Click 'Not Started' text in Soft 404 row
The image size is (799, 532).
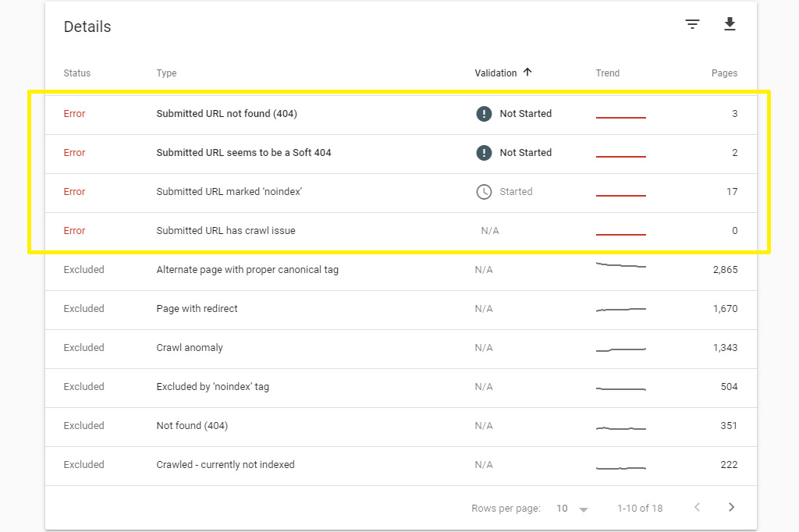[525, 153]
